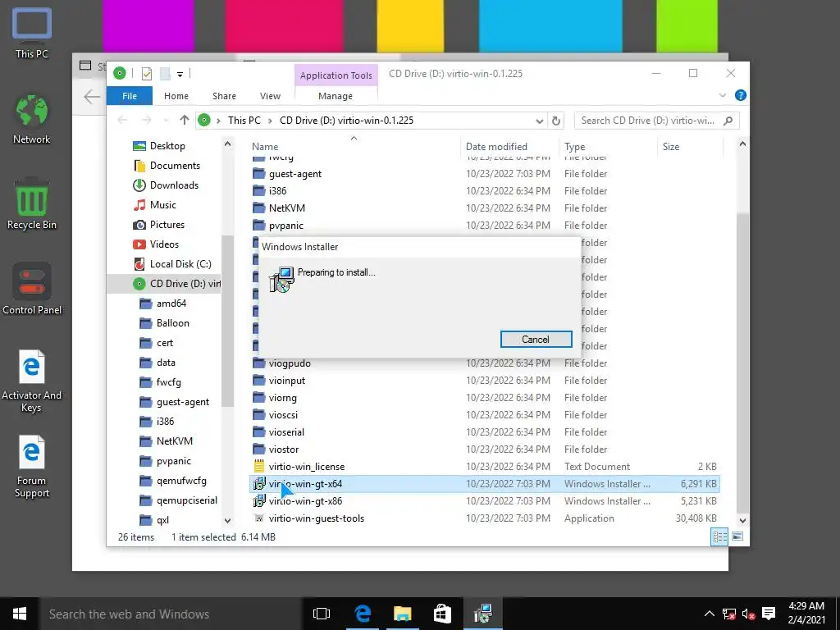This screenshot has width=840, height=630.
Task: Open the Home ribbon tab
Action: (176, 96)
